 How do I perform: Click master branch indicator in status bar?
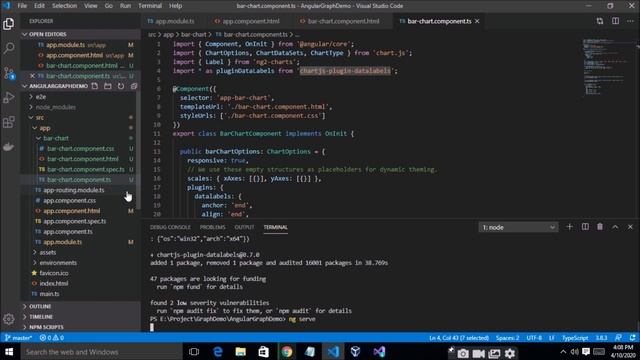tap(18, 338)
